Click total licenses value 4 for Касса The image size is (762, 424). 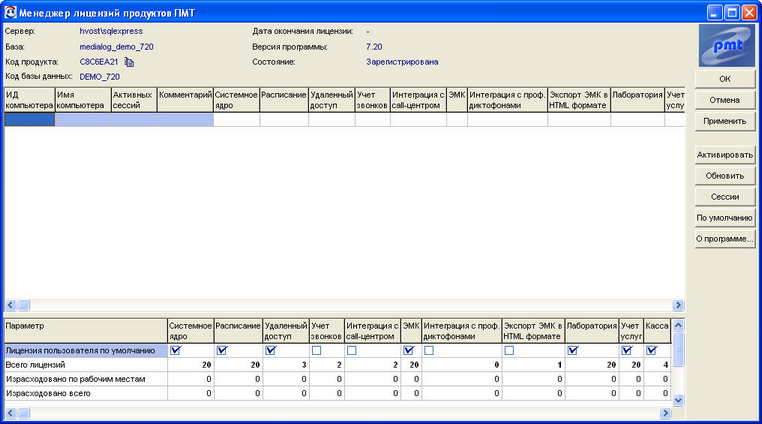[666, 365]
